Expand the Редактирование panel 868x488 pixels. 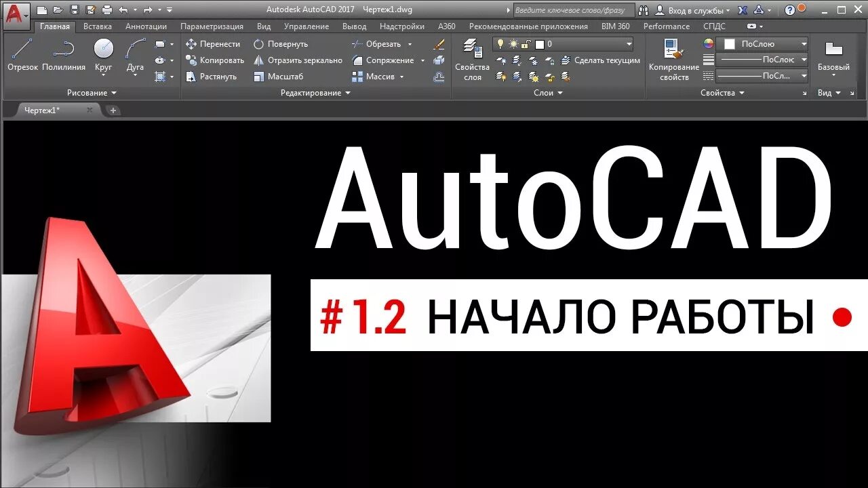click(x=315, y=93)
